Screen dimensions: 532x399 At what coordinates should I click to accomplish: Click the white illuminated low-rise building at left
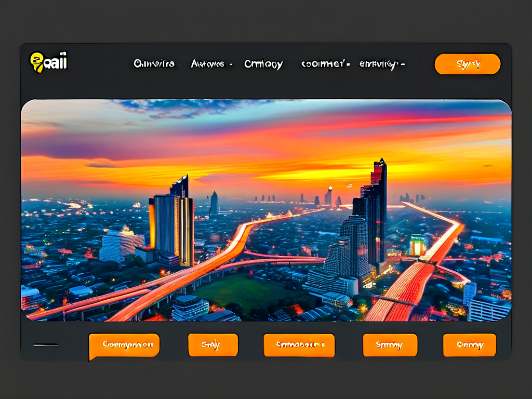pyautogui.click(x=121, y=245)
